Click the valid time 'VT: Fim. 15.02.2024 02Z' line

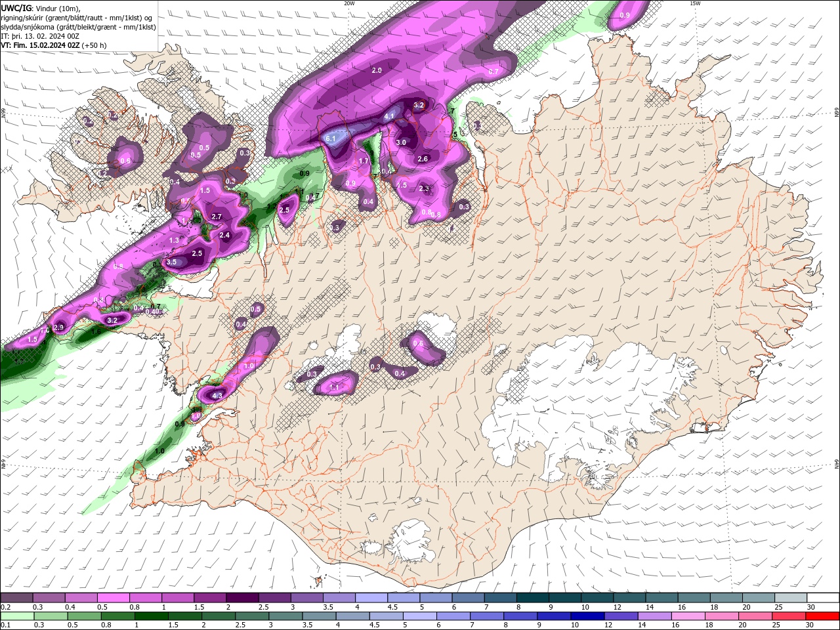tap(40, 45)
